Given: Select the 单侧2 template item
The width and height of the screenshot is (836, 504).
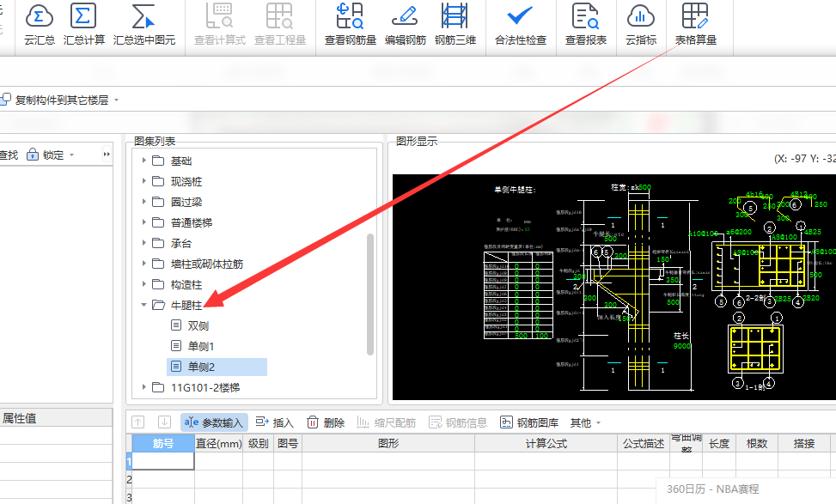Looking at the screenshot, I should (217, 367).
